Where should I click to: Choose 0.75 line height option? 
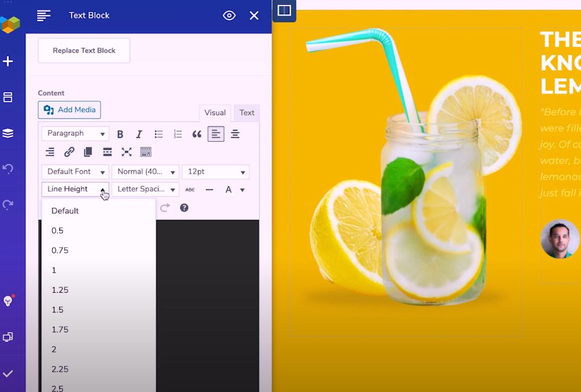click(x=99, y=250)
